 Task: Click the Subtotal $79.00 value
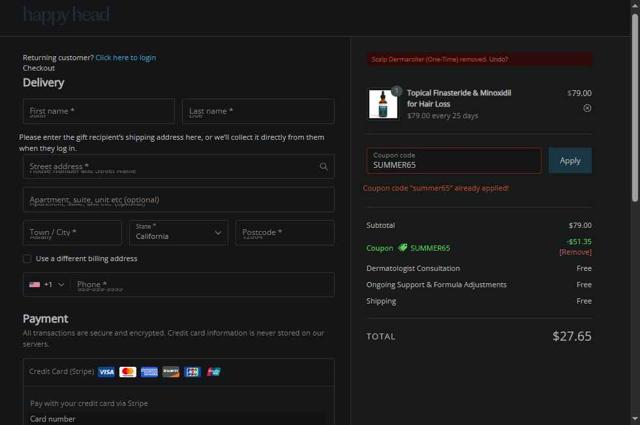(580, 225)
